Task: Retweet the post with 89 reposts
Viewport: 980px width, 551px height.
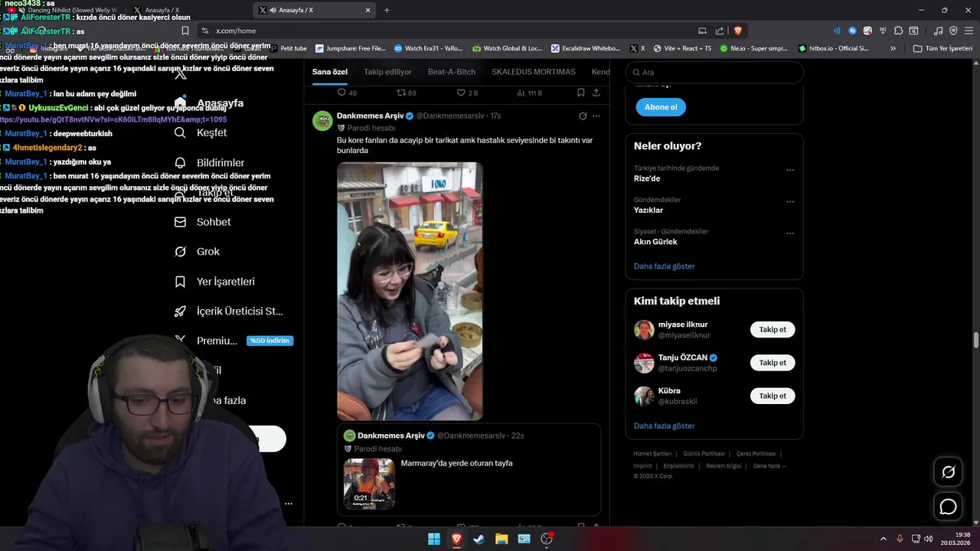Action: click(x=406, y=93)
